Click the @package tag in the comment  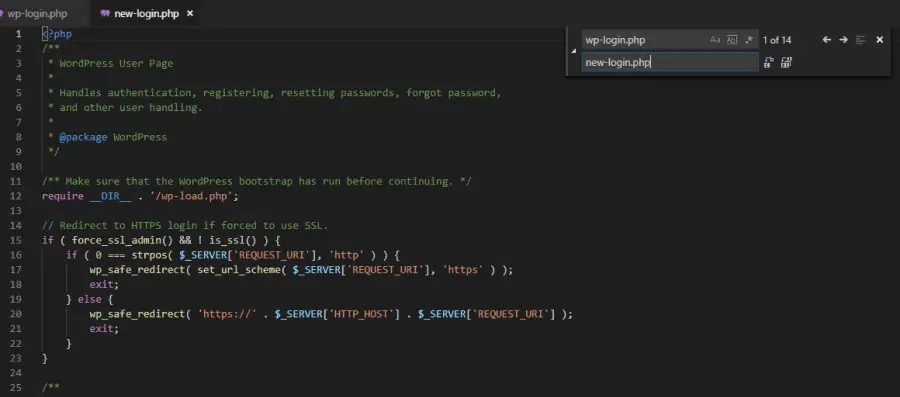(83, 137)
